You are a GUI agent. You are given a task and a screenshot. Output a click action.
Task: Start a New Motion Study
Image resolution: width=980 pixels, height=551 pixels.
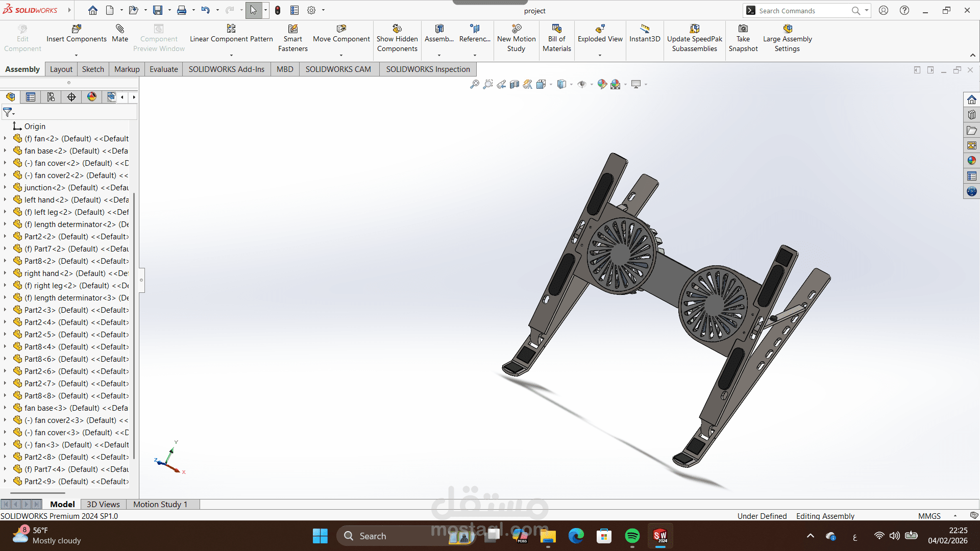coord(517,38)
